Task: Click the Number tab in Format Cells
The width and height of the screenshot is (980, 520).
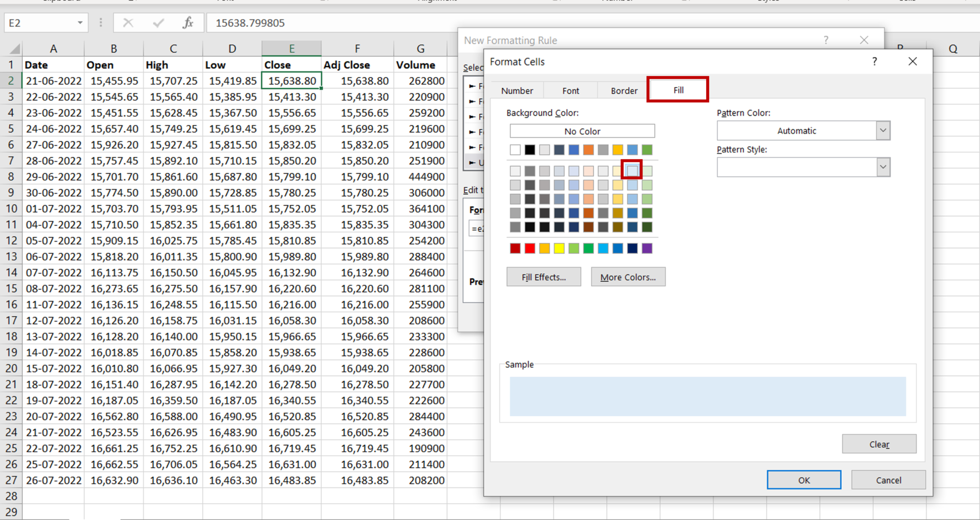Action: tap(516, 90)
